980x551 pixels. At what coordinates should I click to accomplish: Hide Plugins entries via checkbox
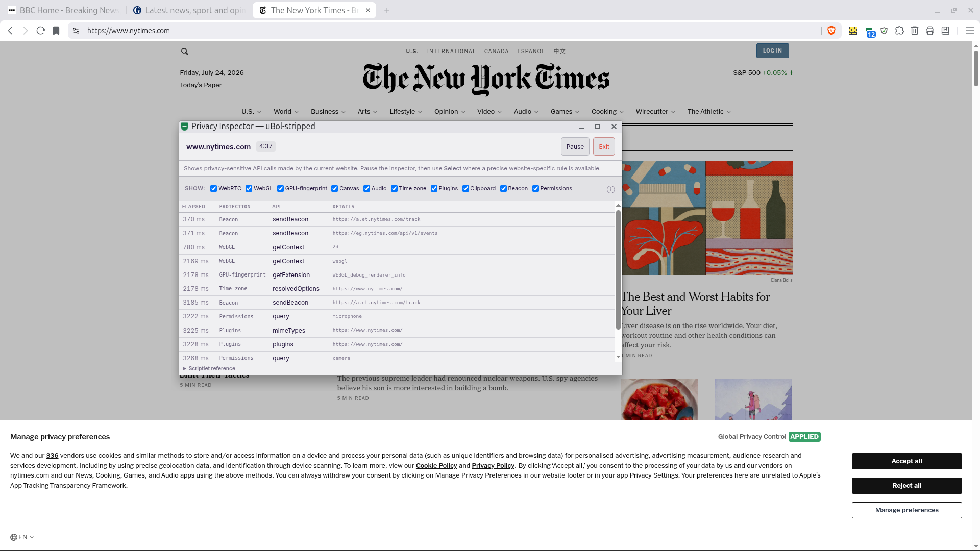click(434, 189)
